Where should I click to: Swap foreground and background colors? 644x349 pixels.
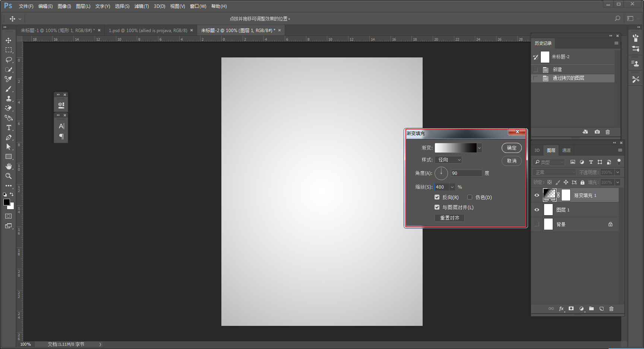[12, 194]
